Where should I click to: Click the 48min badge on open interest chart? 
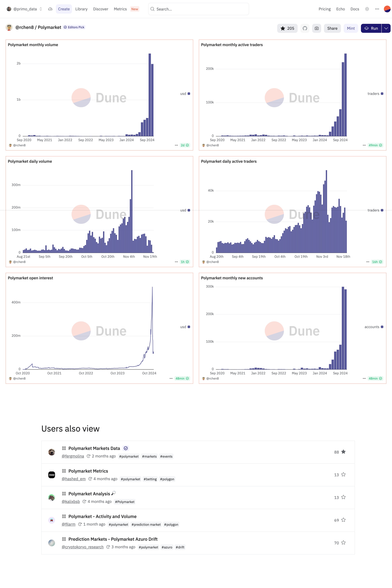click(182, 378)
